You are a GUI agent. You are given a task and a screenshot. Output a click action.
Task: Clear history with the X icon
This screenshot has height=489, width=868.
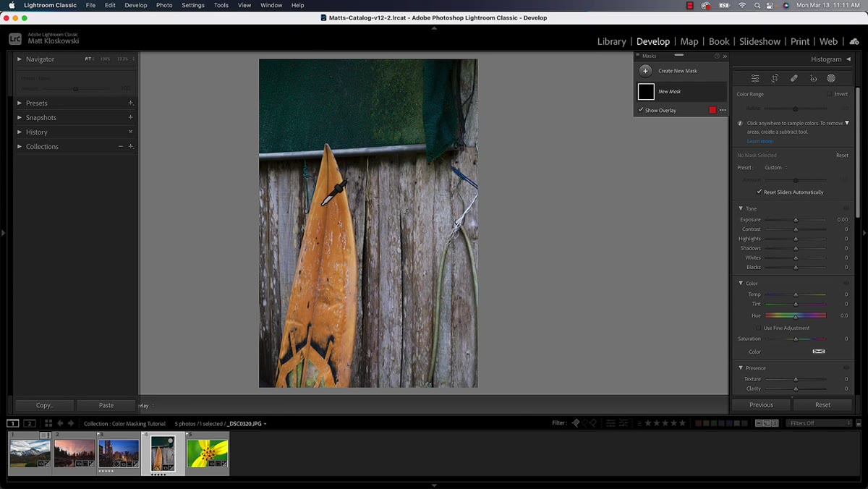point(130,132)
